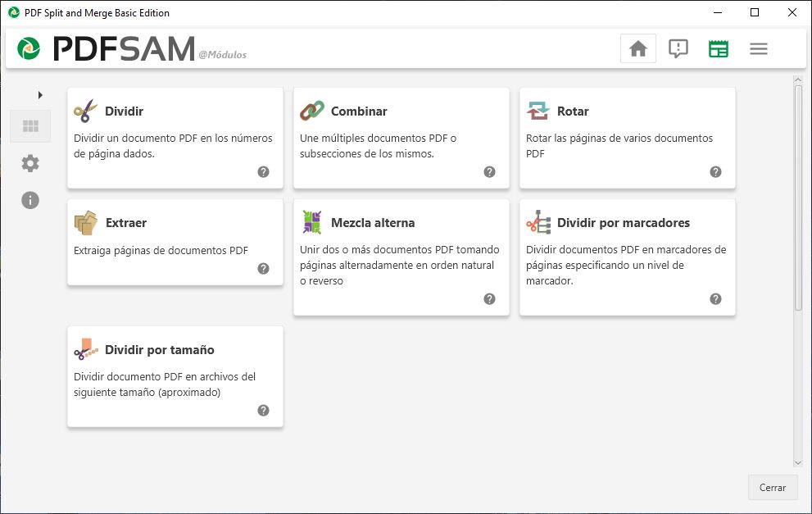Open the Combinar chain link icon
The image size is (812, 514).
(311, 111)
